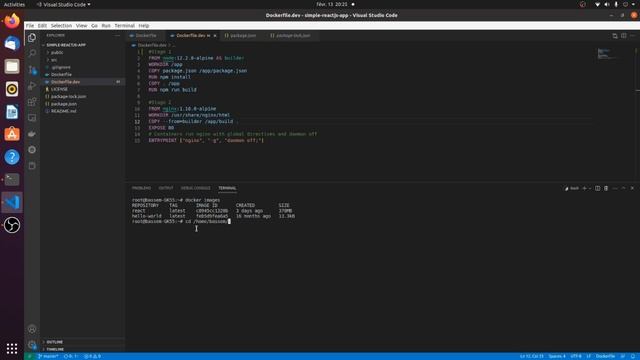Open the Run menu

click(x=106, y=25)
